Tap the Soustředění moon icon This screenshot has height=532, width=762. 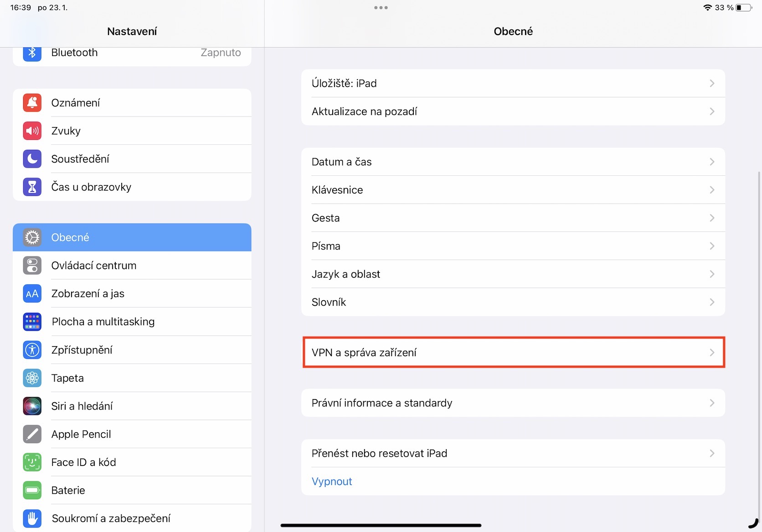32,159
